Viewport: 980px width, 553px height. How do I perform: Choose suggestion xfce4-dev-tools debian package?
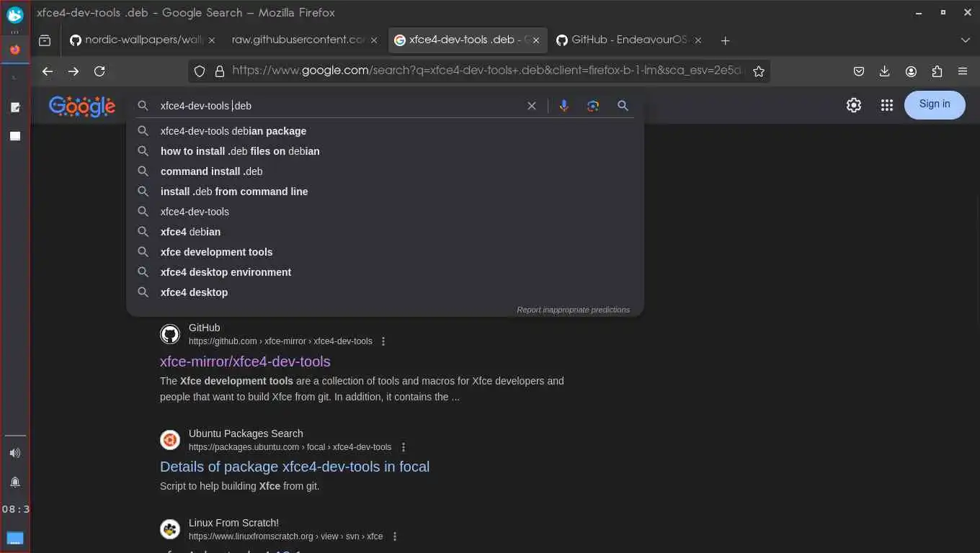click(385, 131)
